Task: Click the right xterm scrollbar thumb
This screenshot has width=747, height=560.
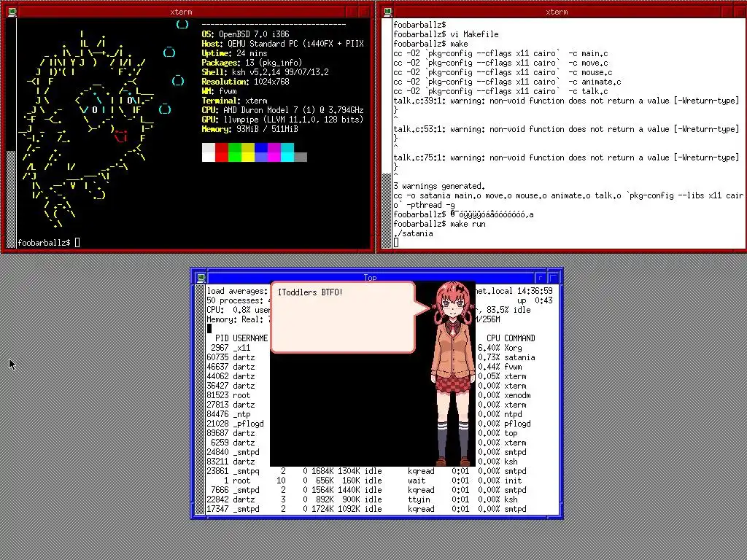Action: [387, 211]
